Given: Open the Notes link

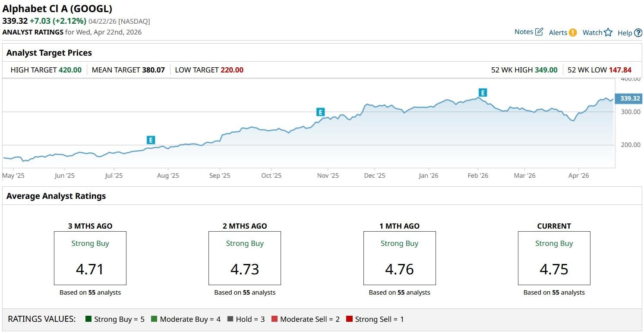Looking at the screenshot, I should coord(524,32).
